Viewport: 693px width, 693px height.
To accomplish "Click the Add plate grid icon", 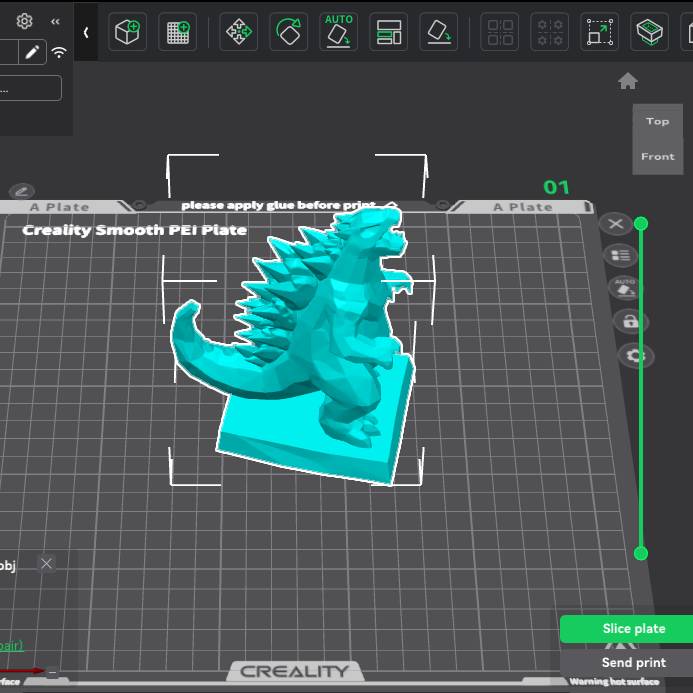I will point(178,32).
